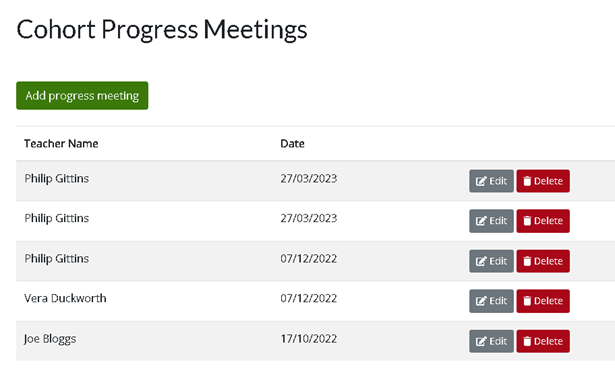Screen dimensions: 615x389
Task: Delete Joe Bloggs meeting
Action: (x=543, y=341)
